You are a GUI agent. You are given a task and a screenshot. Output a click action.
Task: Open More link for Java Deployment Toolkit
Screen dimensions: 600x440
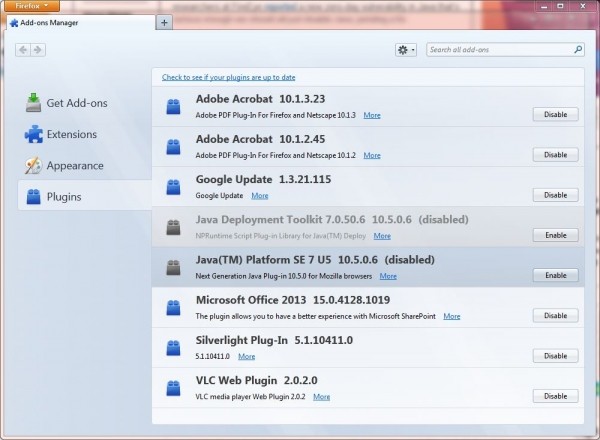pyautogui.click(x=382, y=236)
